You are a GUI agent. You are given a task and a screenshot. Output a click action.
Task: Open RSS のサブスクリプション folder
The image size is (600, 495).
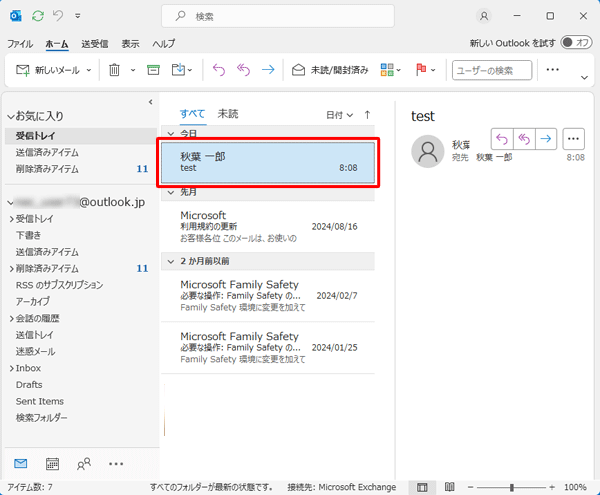[59, 285]
